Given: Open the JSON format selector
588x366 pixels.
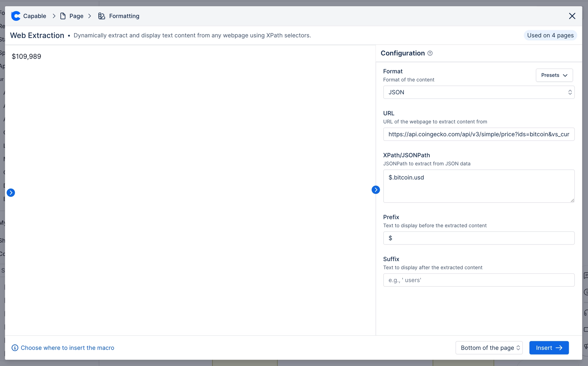Looking at the screenshot, I should pyautogui.click(x=479, y=92).
